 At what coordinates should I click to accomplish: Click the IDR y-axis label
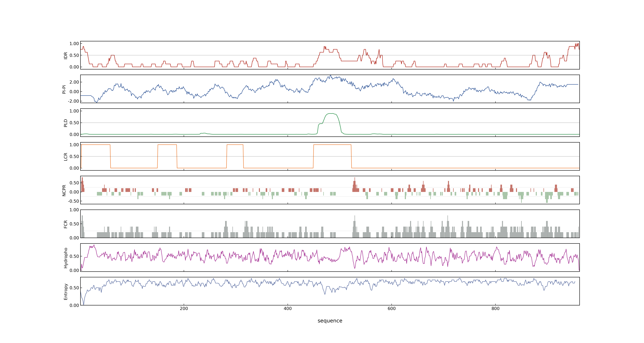point(66,55)
